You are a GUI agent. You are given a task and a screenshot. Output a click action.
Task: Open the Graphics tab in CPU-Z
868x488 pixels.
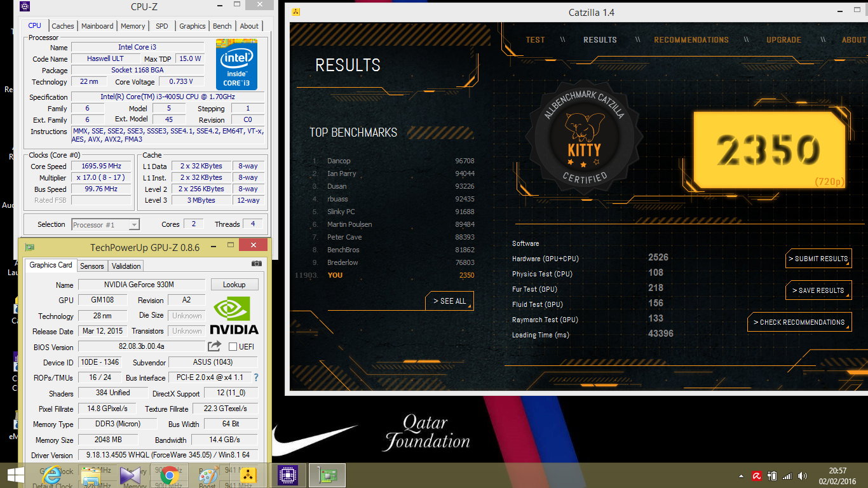point(193,26)
